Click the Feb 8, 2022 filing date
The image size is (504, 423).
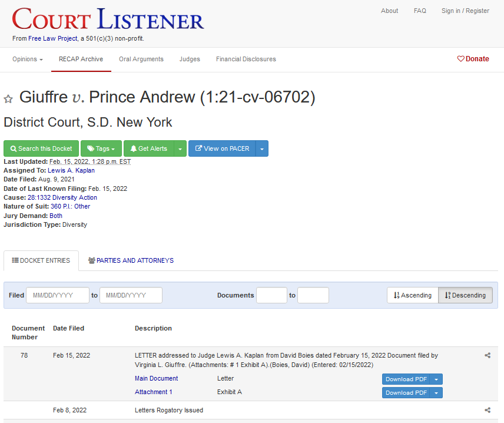(x=69, y=410)
